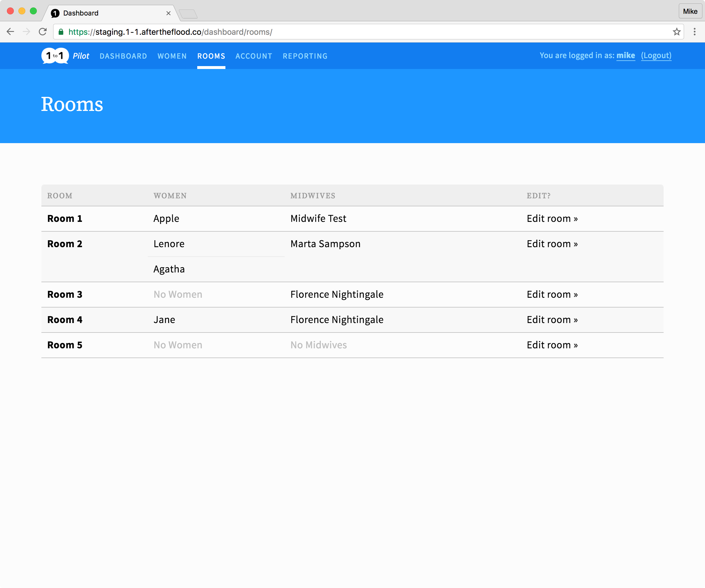Close the Dashboard browser tab

pos(168,13)
